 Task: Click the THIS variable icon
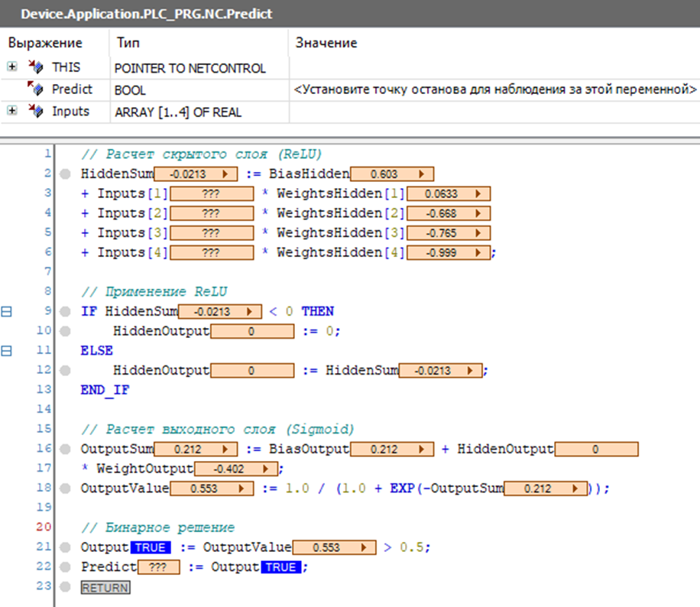pyautogui.click(x=35, y=67)
